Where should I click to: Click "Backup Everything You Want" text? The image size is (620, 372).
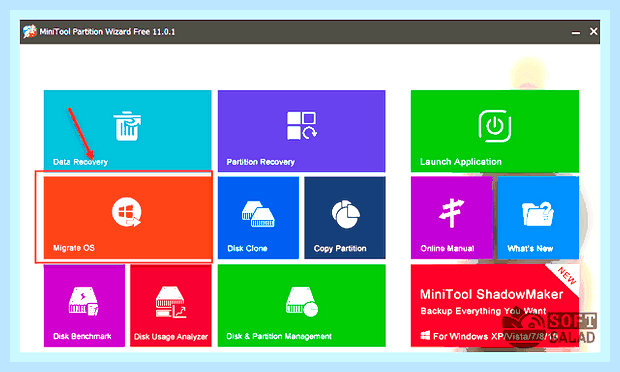pos(483,311)
